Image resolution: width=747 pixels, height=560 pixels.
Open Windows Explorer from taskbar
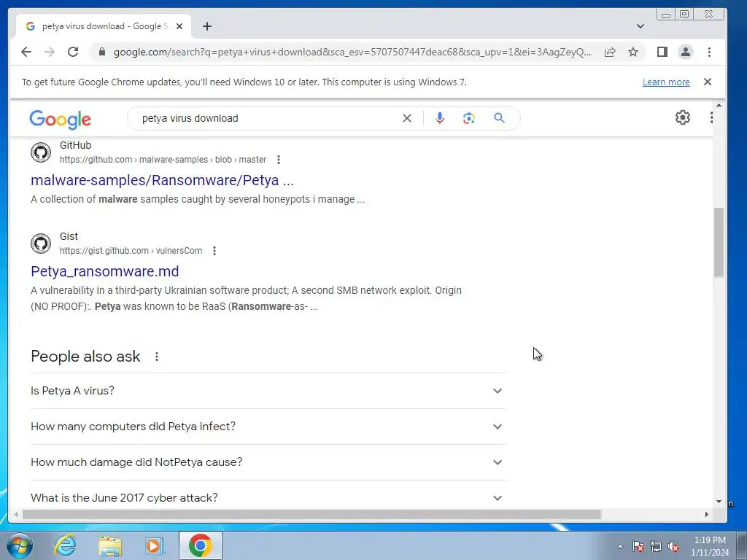pos(110,546)
